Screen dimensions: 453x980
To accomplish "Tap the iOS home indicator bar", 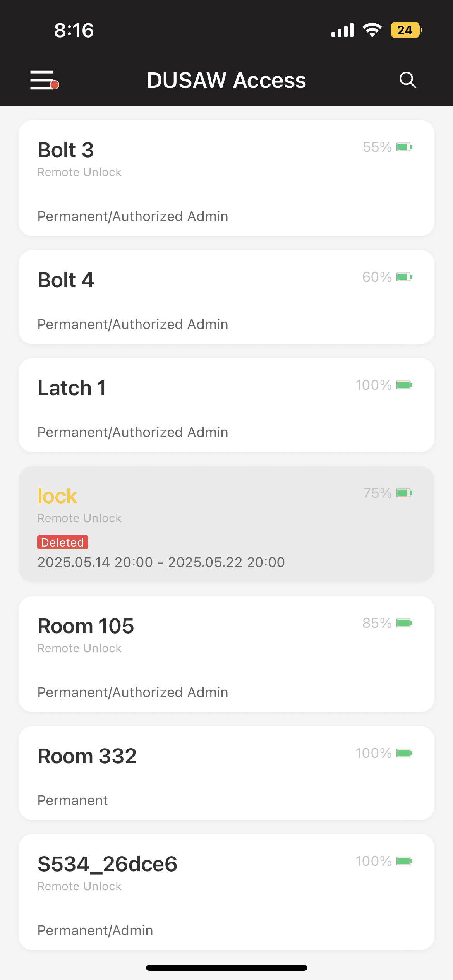I will (226, 968).
